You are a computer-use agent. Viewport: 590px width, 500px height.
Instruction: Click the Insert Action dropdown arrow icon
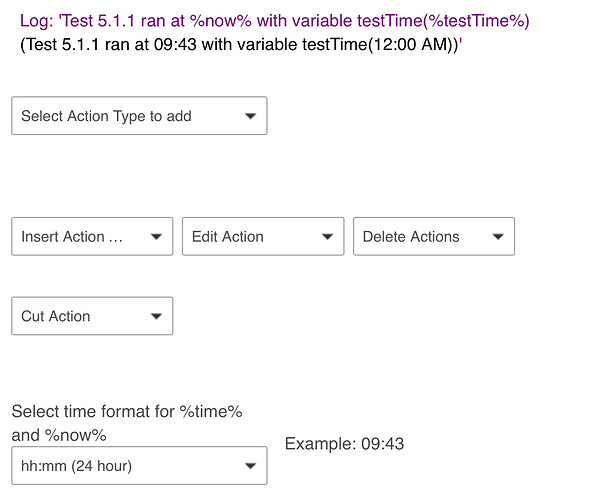pos(156,237)
